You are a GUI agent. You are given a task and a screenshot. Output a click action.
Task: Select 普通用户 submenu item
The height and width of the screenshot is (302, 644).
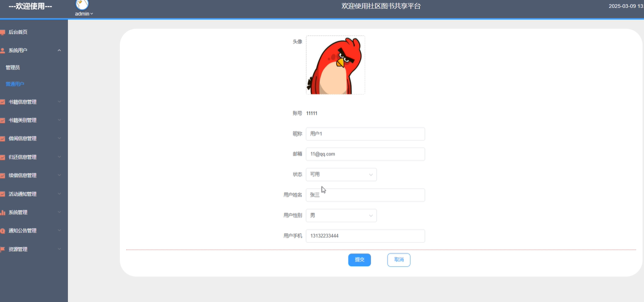pyautogui.click(x=34, y=84)
